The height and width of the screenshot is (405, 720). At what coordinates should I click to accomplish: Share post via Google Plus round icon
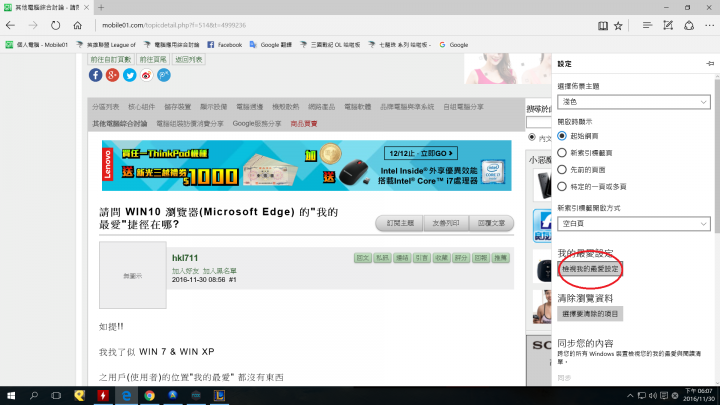coord(112,75)
